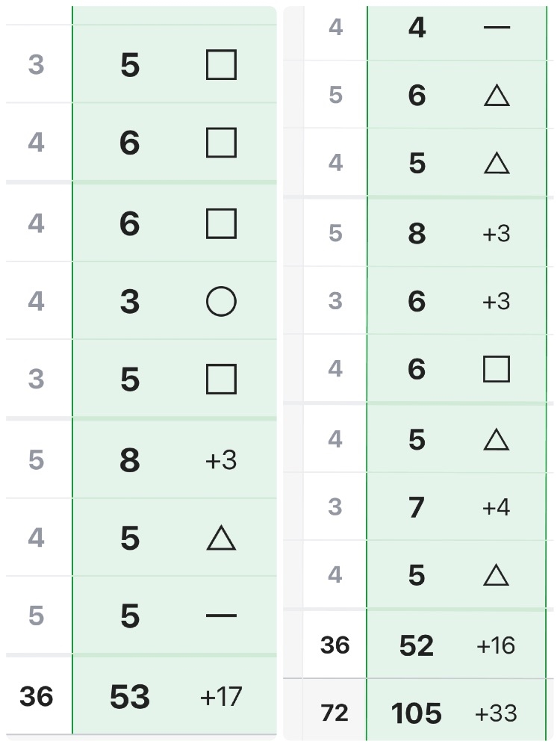The image size is (560, 747).
Task: Click the dash par icon beside left score 5
Action: click(x=221, y=616)
